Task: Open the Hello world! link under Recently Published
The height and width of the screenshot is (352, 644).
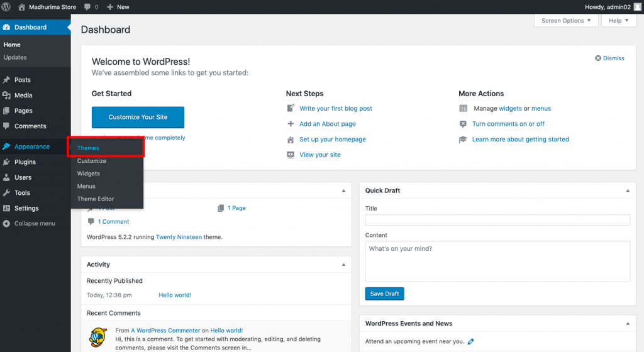Action: point(175,295)
